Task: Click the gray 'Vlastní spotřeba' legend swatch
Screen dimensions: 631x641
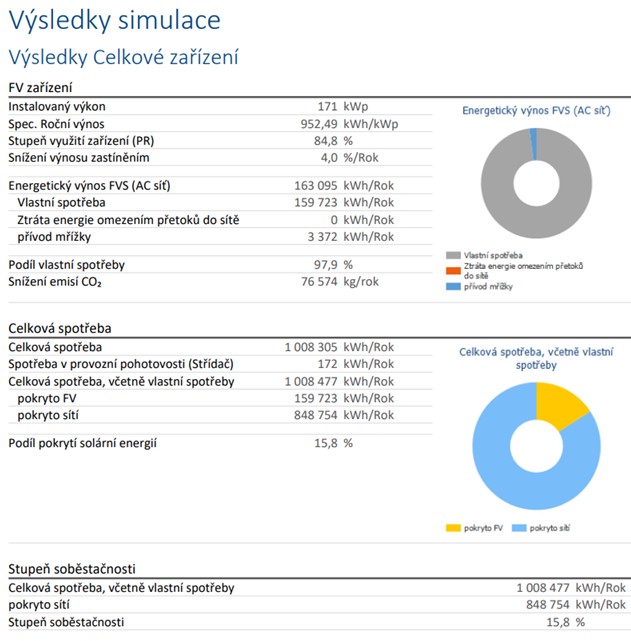Action: click(453, 256)
